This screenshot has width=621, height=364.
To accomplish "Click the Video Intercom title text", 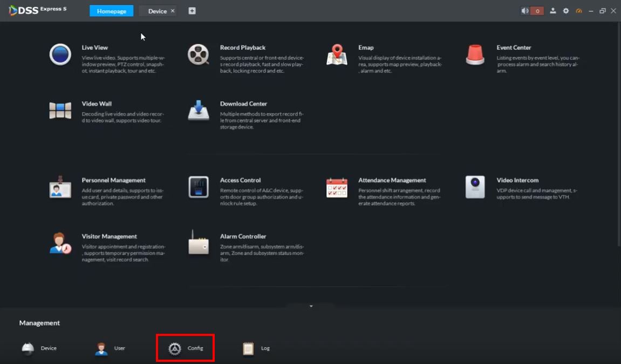I will click(x=517, y=180).
